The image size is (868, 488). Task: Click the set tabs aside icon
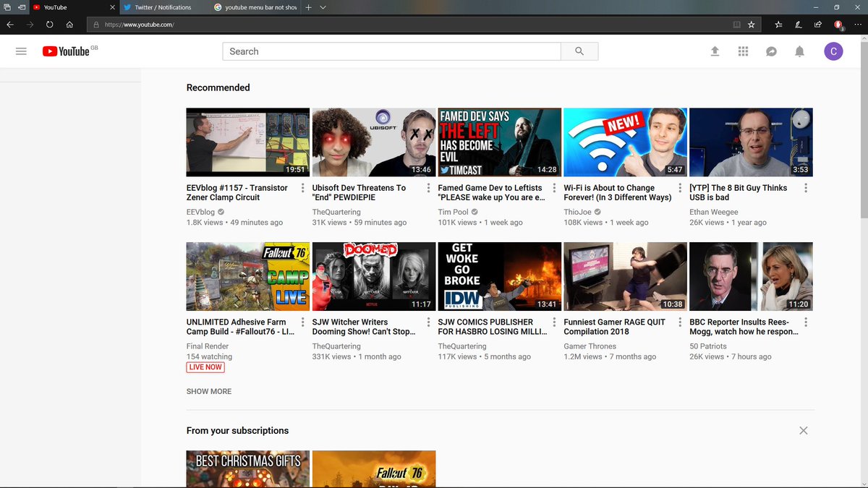(x=22, y=7)
